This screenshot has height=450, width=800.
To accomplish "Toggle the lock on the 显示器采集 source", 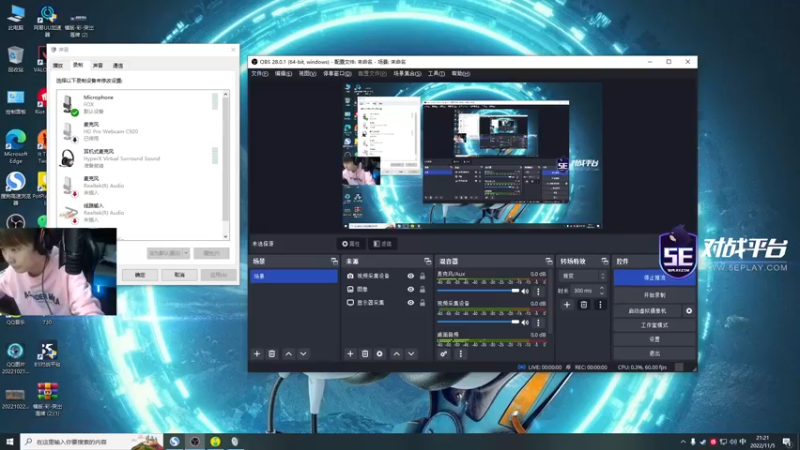I will point(422,303).
